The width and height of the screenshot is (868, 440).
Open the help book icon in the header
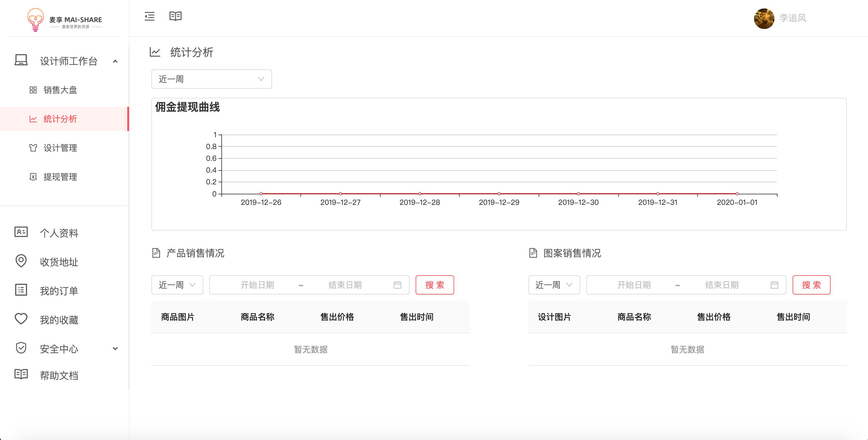coord(175,16)
